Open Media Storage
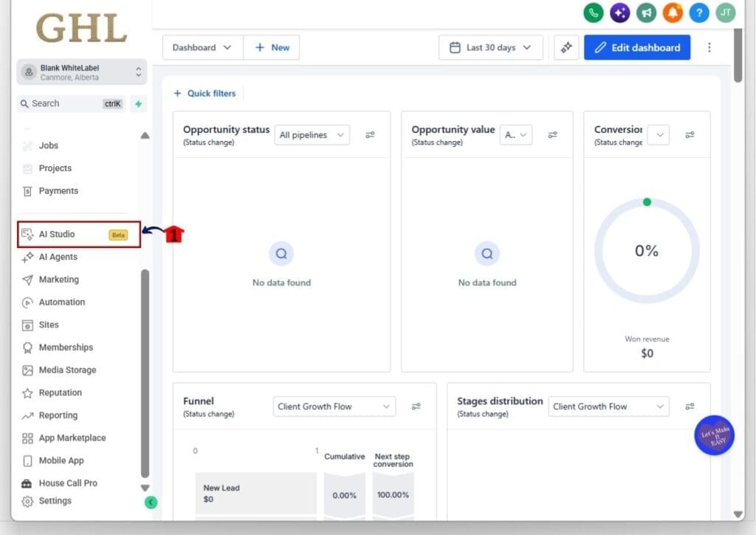Viewport: 756px width, 535px height. coord(67,370)
